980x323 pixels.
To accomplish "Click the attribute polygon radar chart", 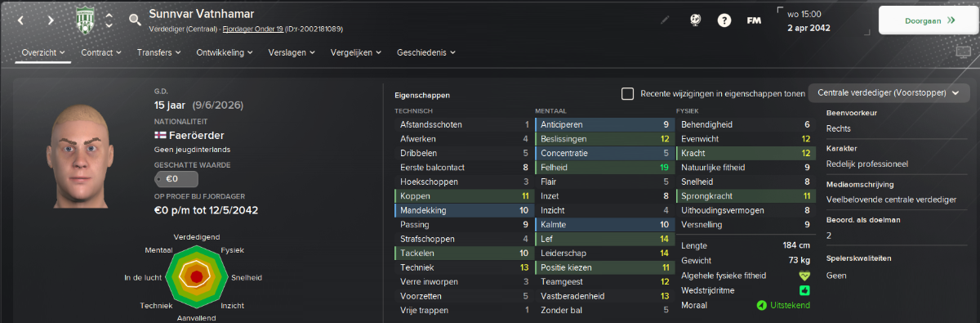I will (196, 276).
